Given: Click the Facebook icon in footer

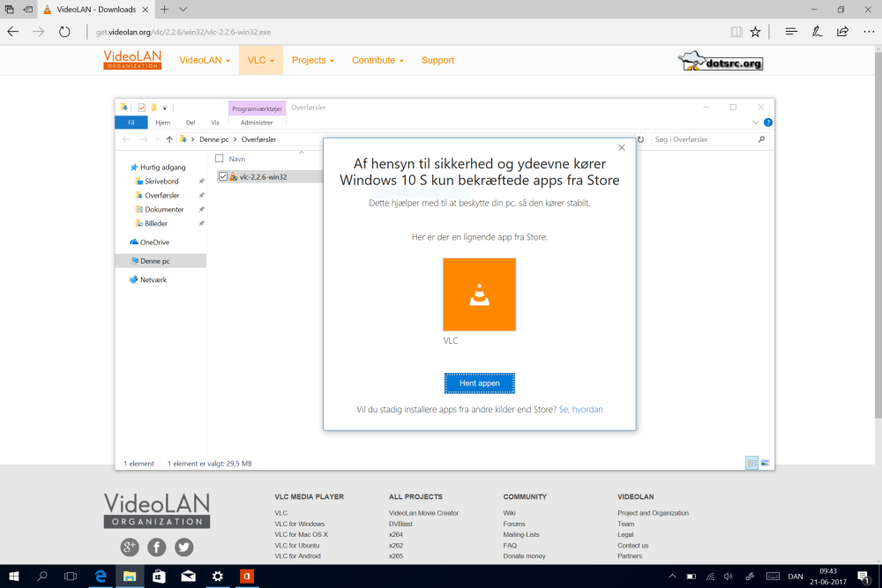Looking at the screenshot, I should click(157, 547).
